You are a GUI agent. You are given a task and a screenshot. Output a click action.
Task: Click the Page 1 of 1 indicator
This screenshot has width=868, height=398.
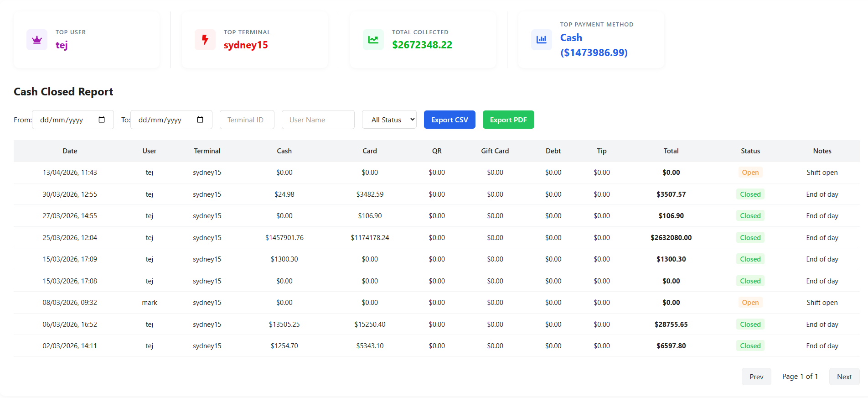click(800, 377)
